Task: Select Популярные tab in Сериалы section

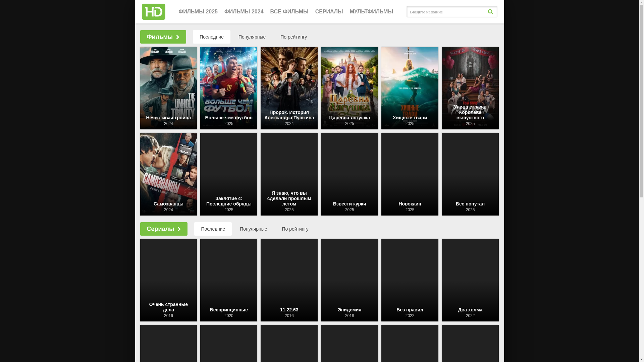Action: [x=253, y=229]
